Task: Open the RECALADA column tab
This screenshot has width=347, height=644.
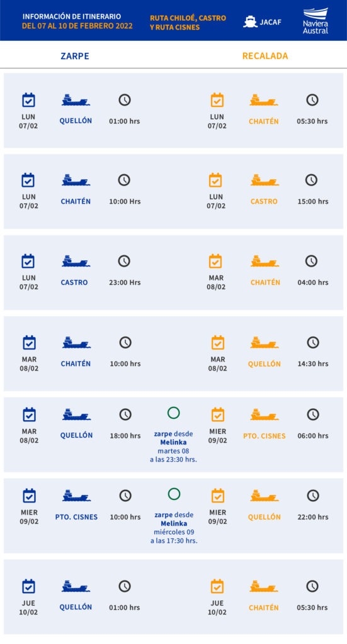Action: tap(265, 56)
